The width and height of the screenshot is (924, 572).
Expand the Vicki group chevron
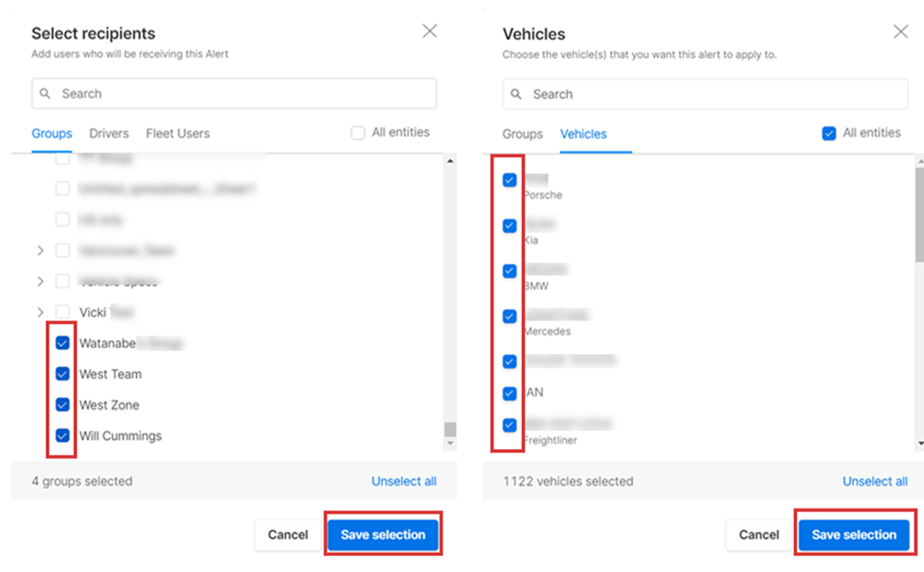[40, 312]
